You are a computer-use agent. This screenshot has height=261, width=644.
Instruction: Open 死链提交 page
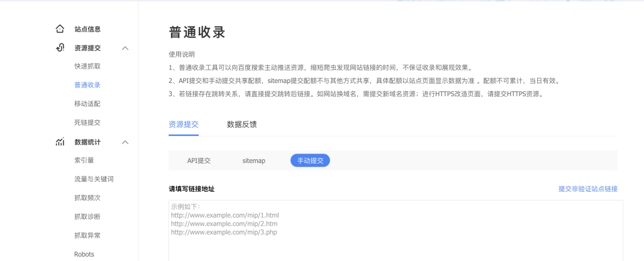[87, 123]
